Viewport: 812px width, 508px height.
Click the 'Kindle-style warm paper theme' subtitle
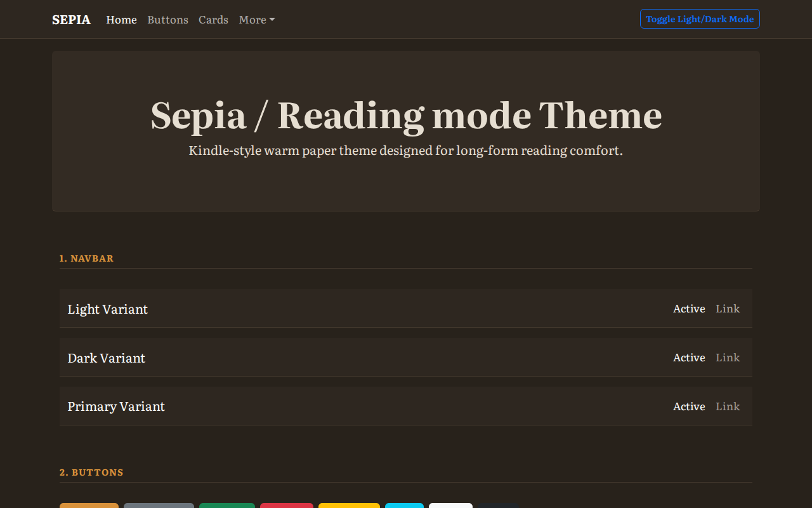click(x=406, y=151)
